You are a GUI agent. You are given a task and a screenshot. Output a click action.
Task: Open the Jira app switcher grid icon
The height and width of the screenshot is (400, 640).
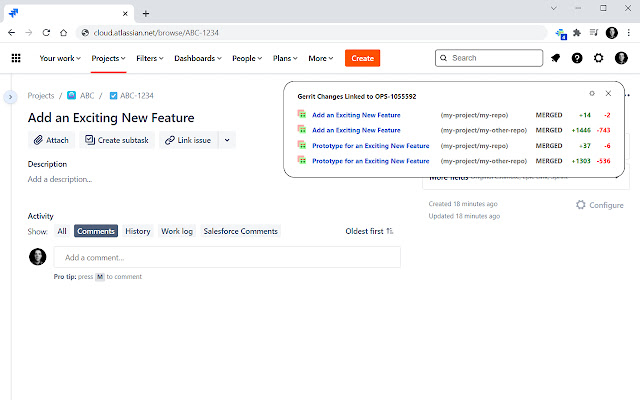point(16,58)
